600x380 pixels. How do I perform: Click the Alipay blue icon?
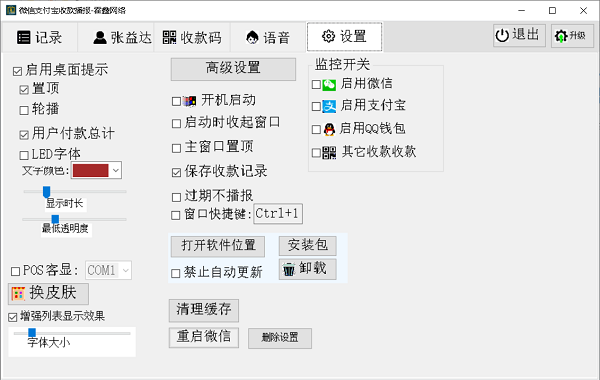[x=329, y=106]
